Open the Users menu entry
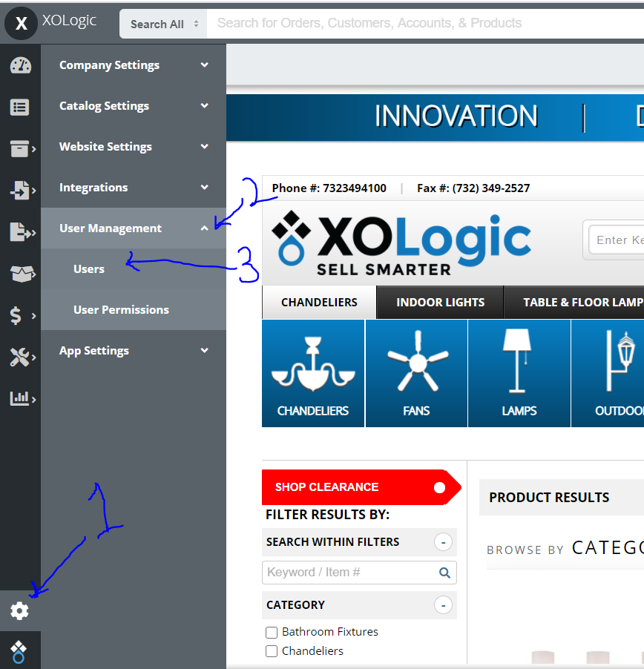Screen dimensions: 644x669 click(89, 268)
